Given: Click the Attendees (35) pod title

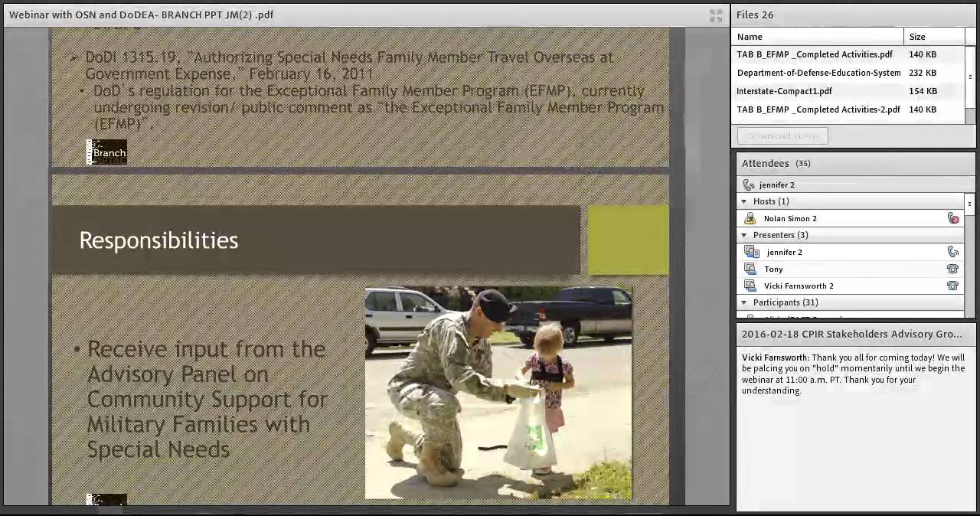Looking at the screenshot, I should click(776, 163).
